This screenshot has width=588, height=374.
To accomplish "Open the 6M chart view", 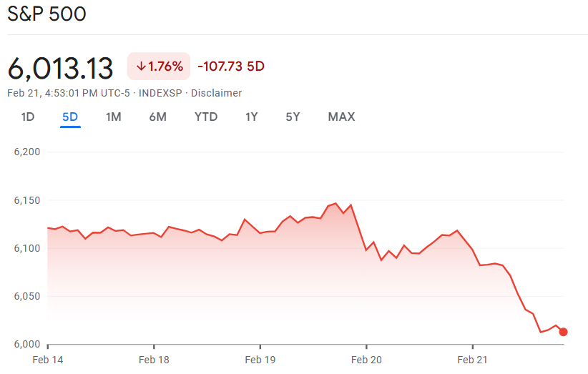I will click(x=157, y=117).
